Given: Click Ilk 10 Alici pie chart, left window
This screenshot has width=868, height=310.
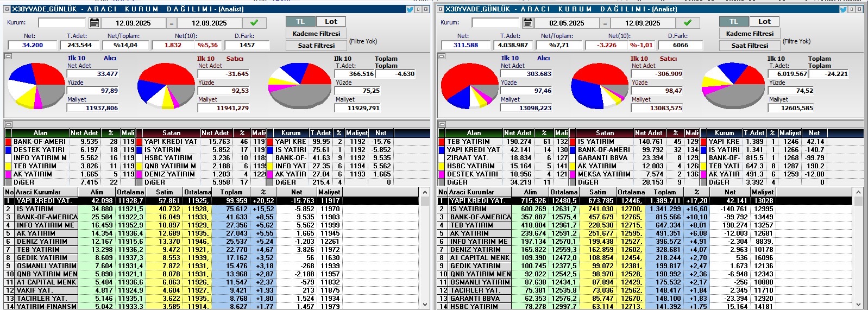Looking at the screenshot, I should click(x=36, y=86).
